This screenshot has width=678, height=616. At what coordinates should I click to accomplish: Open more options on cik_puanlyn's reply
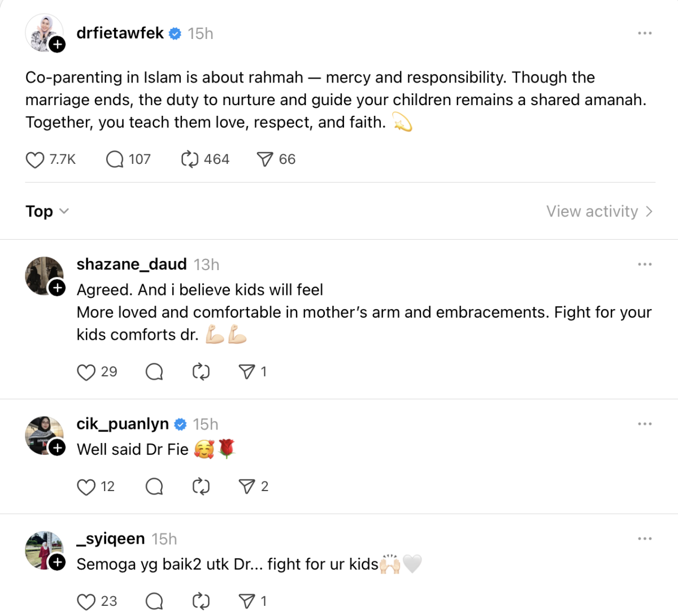tap(645, 424)
